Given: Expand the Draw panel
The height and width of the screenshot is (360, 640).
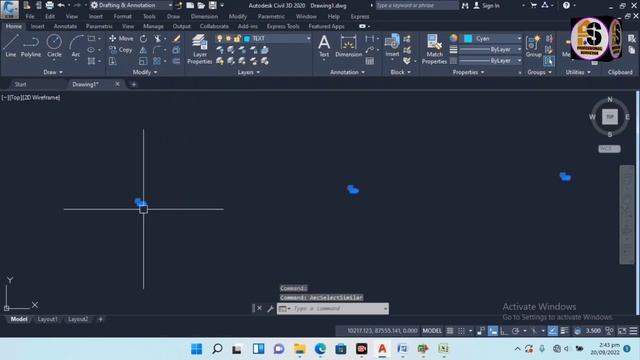Looking at the screenshot, I should click(x=53, y=72).
